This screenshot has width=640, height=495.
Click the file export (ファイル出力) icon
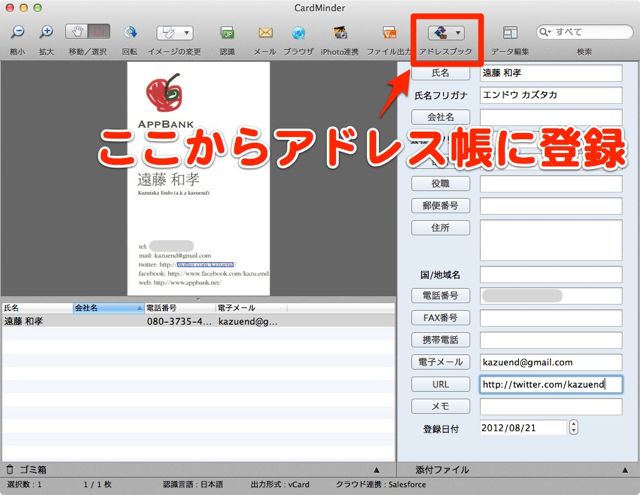tap(389, 33)
